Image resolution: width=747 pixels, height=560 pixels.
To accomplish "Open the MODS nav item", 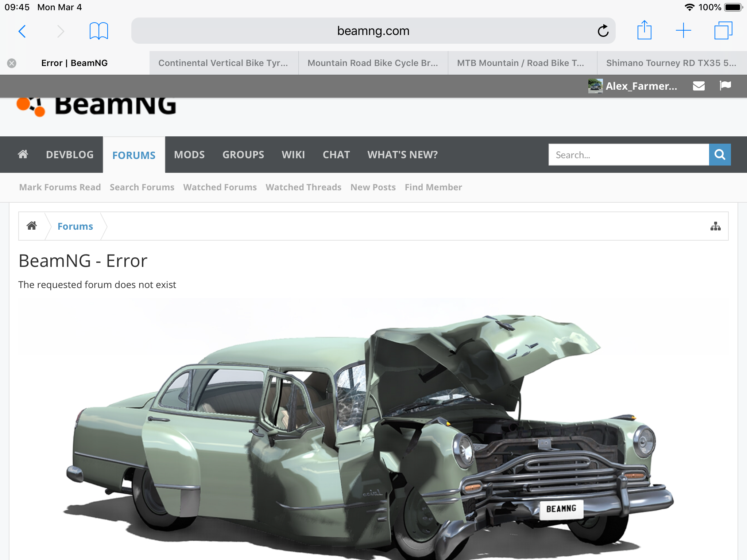I will (189, 155).
